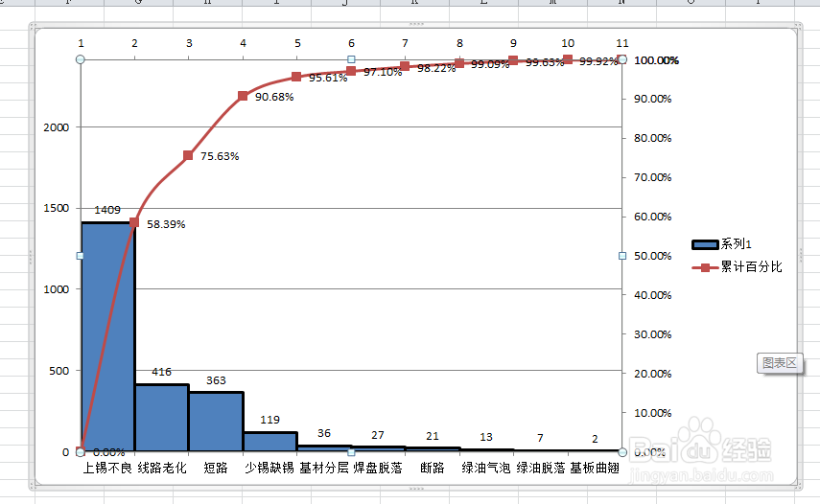Click the 90.00% right axis value
The image size is (820, 504).
(x=653, y=100)
